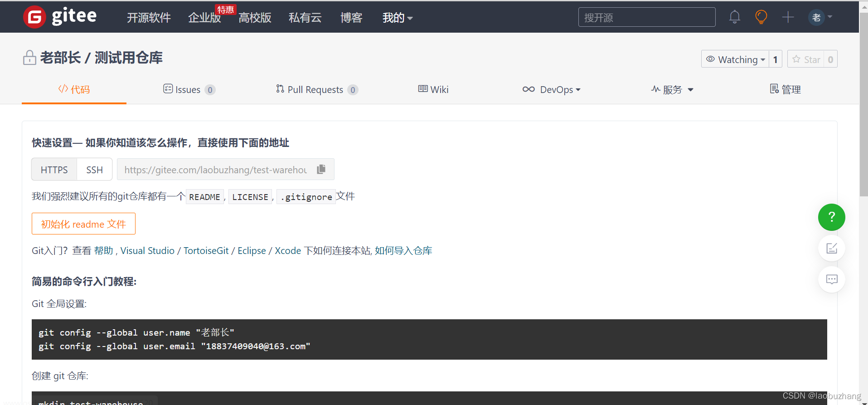Click the README tag
Screen dimensions: 868x405
tap(204, 197)
